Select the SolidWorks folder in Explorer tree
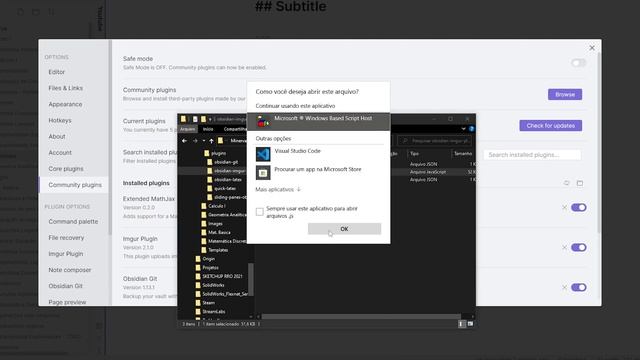640x360 pixels. pos(210,285)
